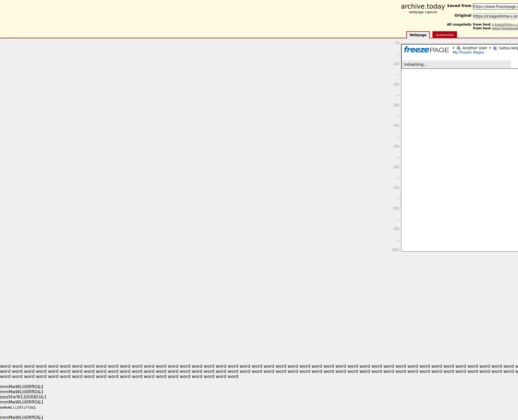Jump to the 0% page marker
518x420 pixels.
[x=397, y=43]
